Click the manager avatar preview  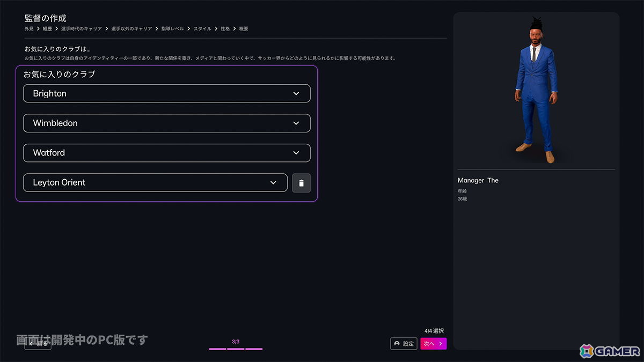[536, 91]
